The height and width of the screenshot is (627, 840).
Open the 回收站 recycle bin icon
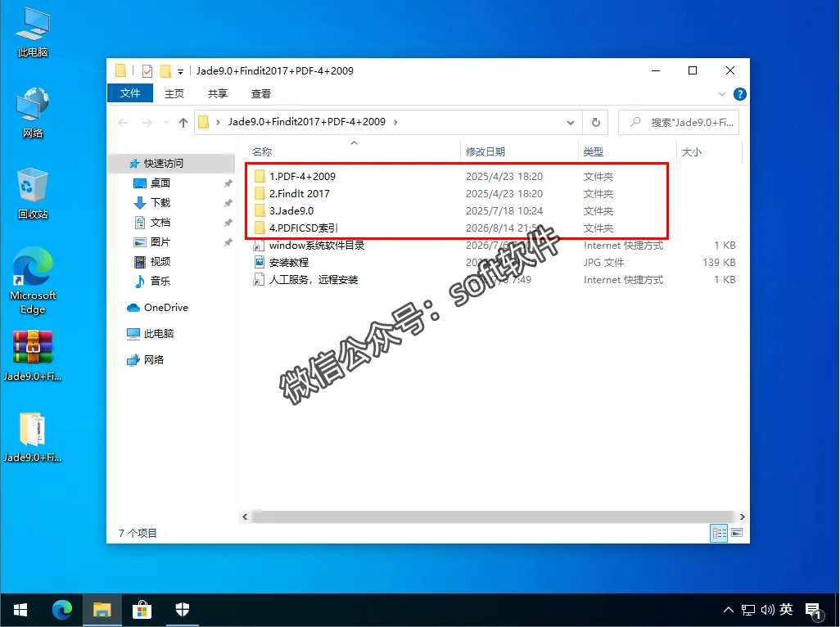[33, 193]
